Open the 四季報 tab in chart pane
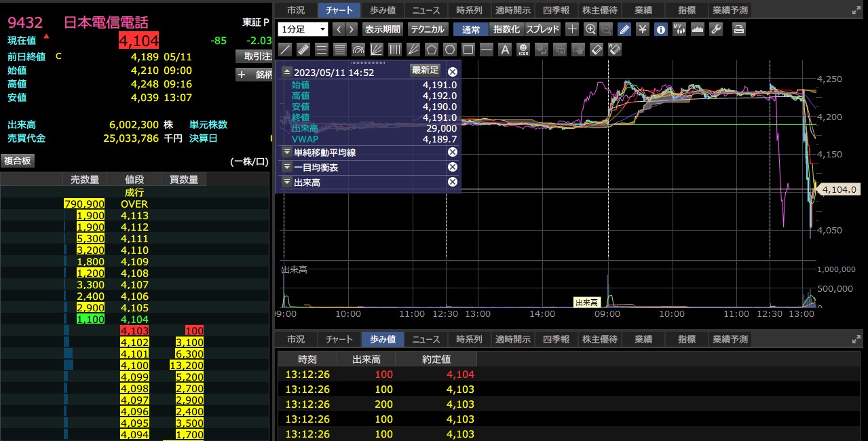 (x=556, y=10)
